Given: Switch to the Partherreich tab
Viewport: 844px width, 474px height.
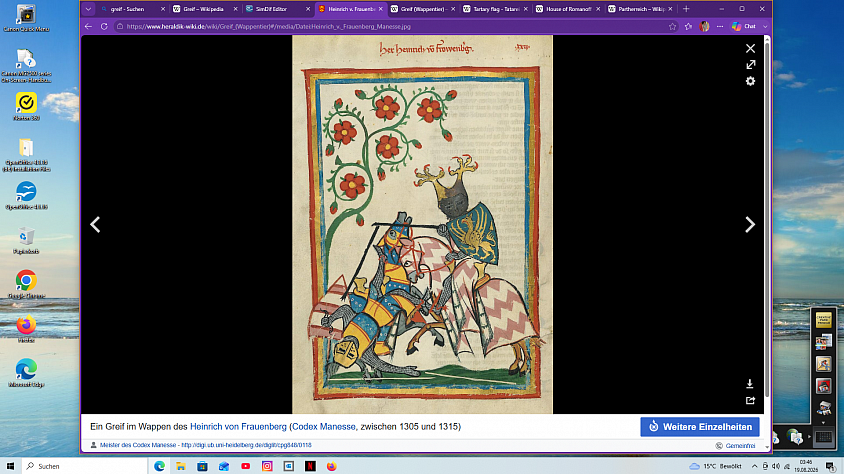Looking at the screenshot, I should click(x=641, y=9).
